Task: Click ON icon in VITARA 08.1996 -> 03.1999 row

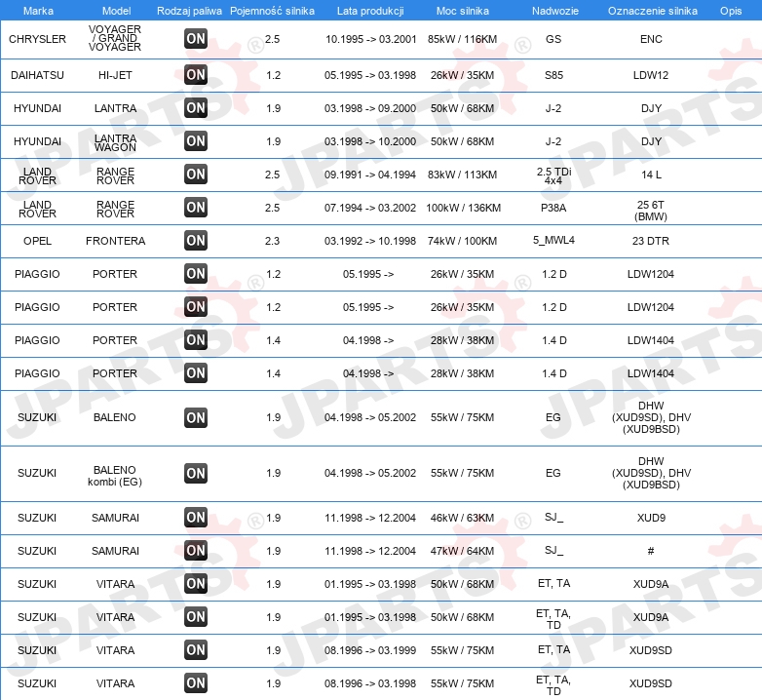Action: pyautogui.click(x=196, y=650)
